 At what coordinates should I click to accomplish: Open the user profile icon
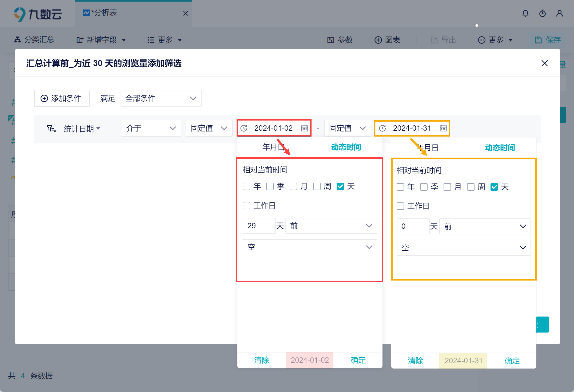(x=559, y=13)
